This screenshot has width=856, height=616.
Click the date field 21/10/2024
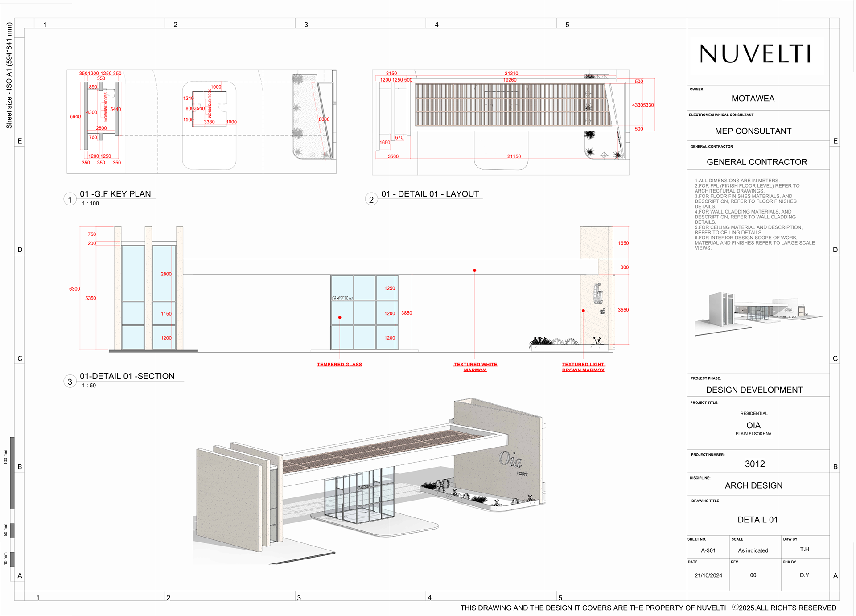point(708,575)
